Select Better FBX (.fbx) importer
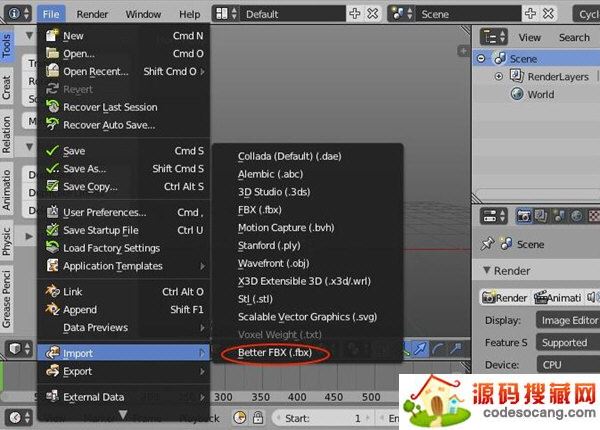This screenshot has height=430, width=600. [x=308, y=353]
